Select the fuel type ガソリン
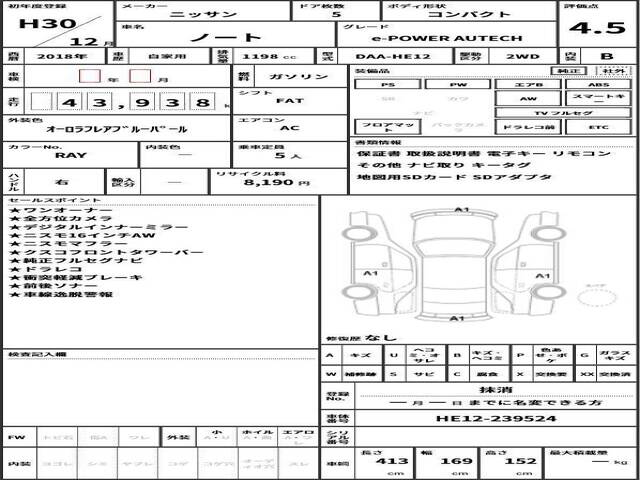This screenshot has width=640, height=480. coord(298,76)
